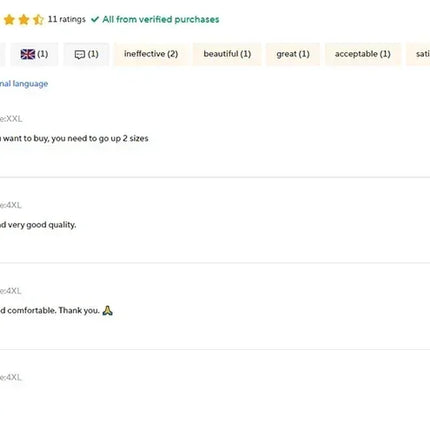
Task: Click the partially visible 'sati' filter tag
Action: coord(418,54)
